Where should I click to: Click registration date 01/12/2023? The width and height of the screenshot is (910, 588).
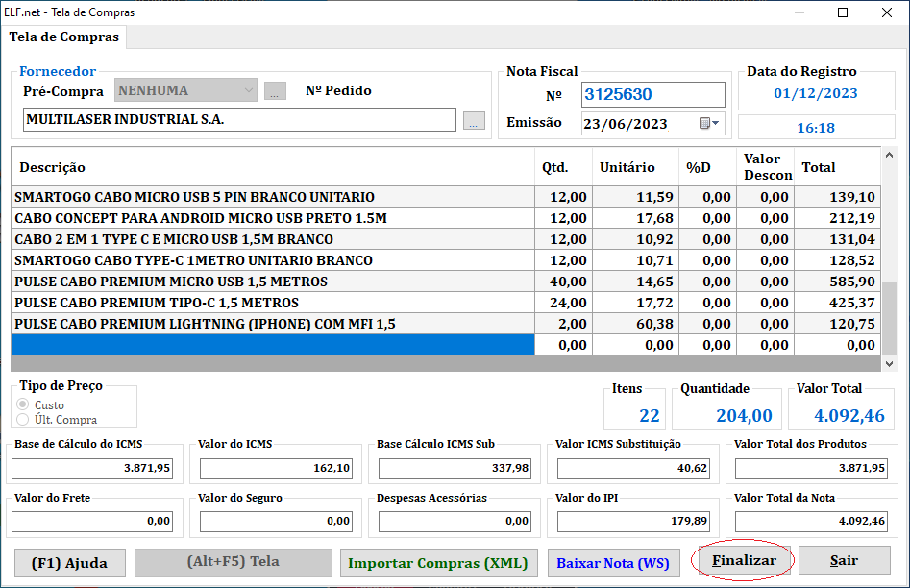816,93
